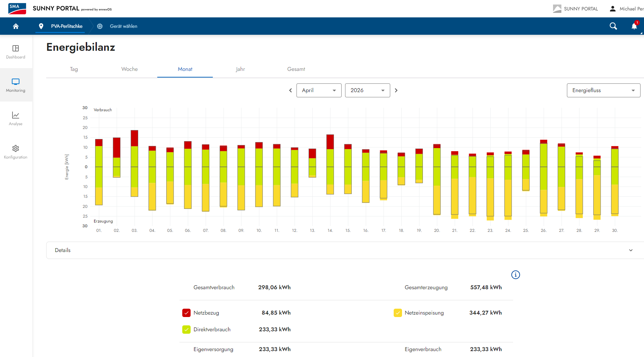This screenshot has width=644, height=357.
Task: Open the 2026 year dropdown
Action: point(368,90)
